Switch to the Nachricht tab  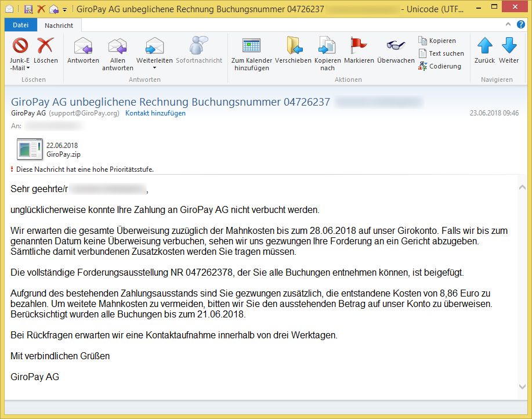coord(59,26)
